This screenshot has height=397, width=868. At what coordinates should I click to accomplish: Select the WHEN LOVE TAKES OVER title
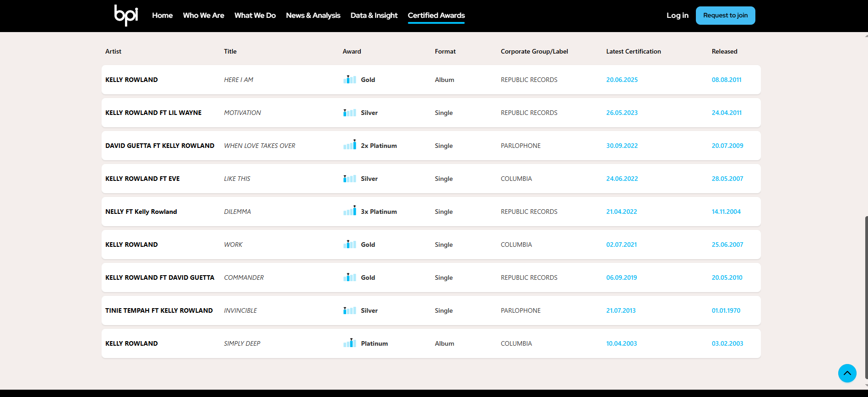(260, 146)
